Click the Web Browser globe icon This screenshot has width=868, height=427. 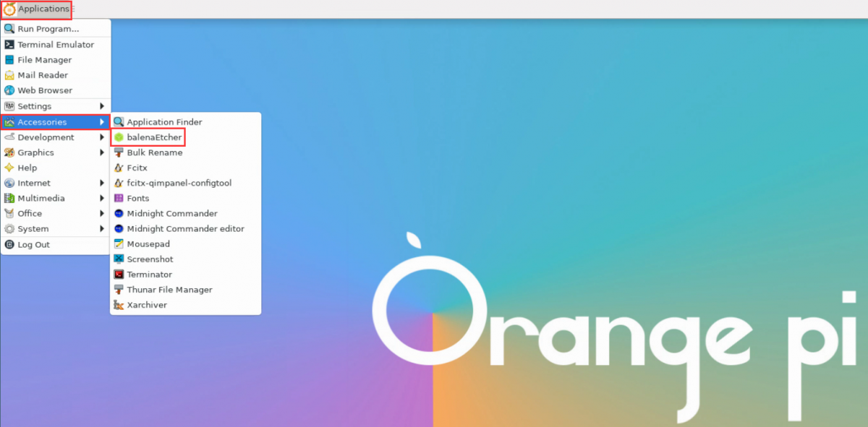pyautogui.click(x=9, y=90)
